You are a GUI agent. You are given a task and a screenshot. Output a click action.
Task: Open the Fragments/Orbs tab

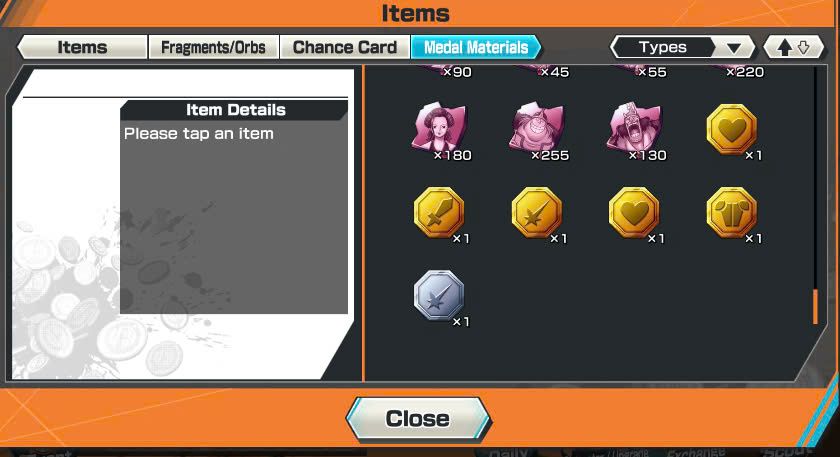coord(213,47)
